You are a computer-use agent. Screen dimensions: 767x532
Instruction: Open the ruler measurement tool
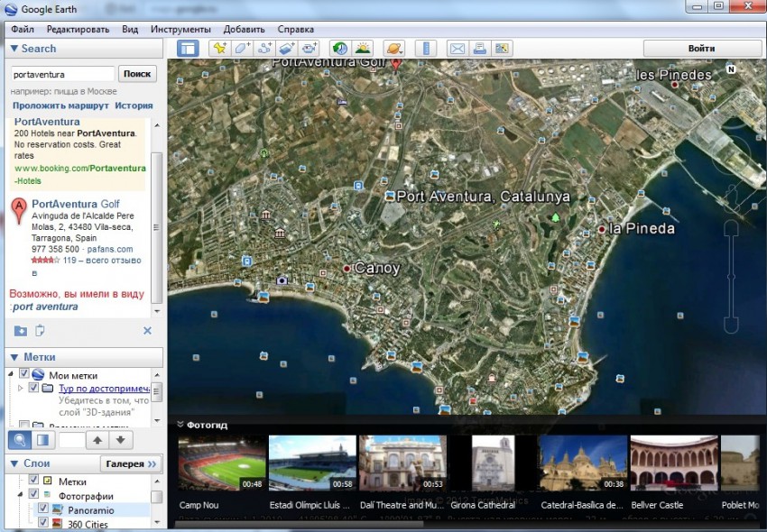pos(426,49)
